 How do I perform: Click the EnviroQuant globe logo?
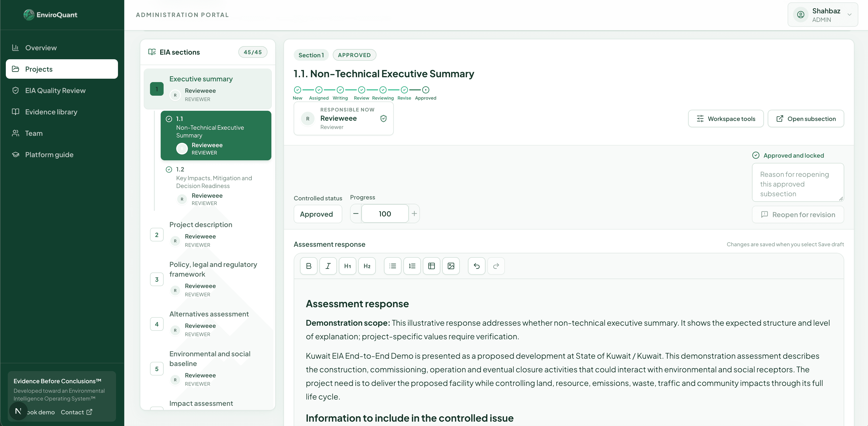tap(29, 15)
